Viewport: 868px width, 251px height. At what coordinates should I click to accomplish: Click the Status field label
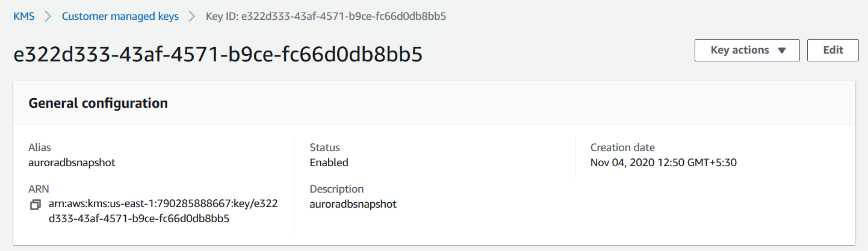[324, 147]
